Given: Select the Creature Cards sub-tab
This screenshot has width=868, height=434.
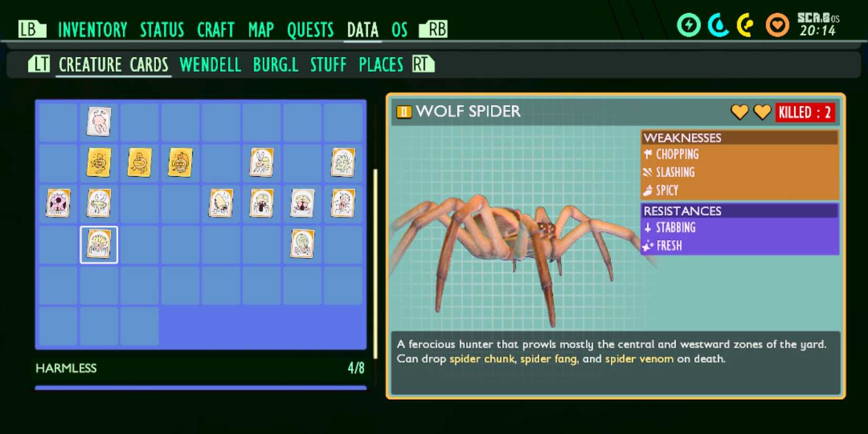Looking at the screenshot, I should click(x=114, y=65).
